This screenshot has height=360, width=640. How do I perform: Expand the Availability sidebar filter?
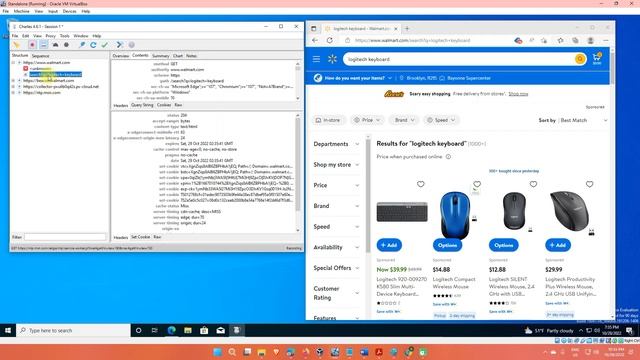336,247
